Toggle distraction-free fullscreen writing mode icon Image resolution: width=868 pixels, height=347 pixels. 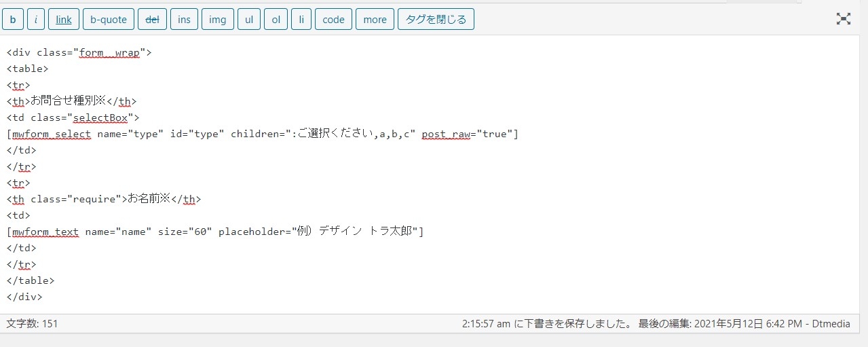tap(843, 19)
